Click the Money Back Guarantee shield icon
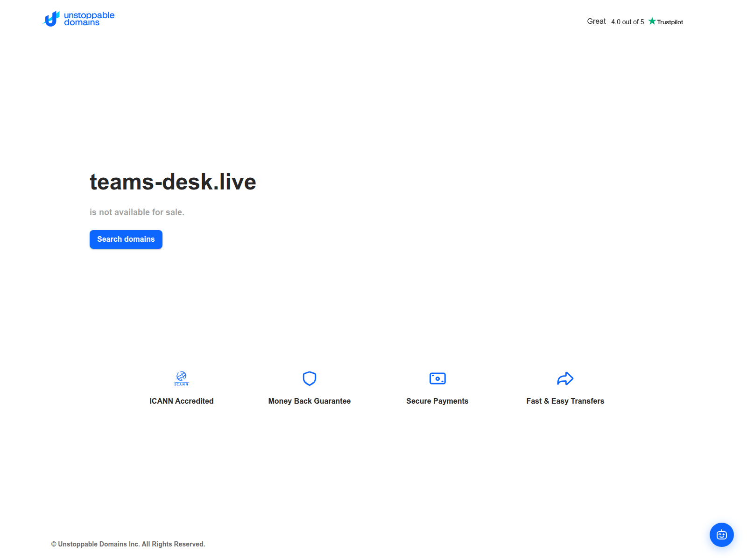Viewport: 747px width, 560px height. click(x=310, y=378)
